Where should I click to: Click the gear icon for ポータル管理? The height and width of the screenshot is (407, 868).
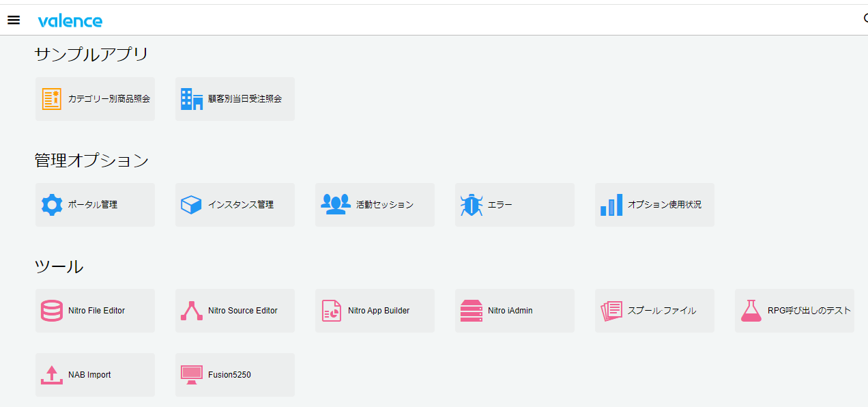click(52, 205)
